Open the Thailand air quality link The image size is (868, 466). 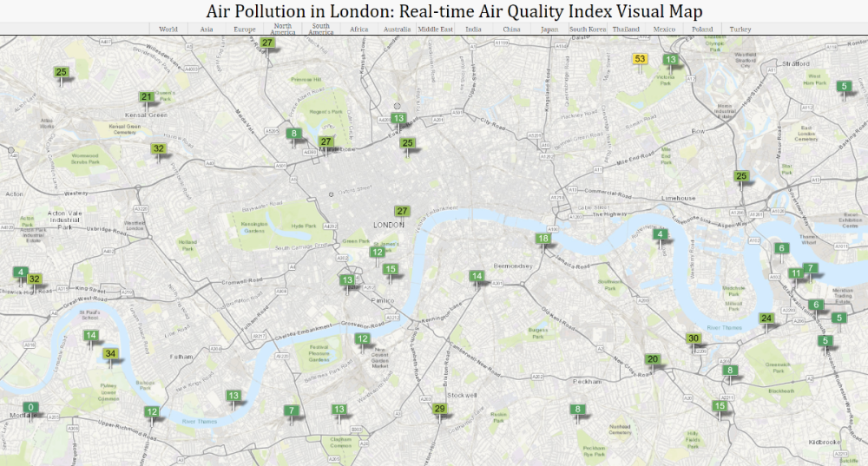coord(626,30)
